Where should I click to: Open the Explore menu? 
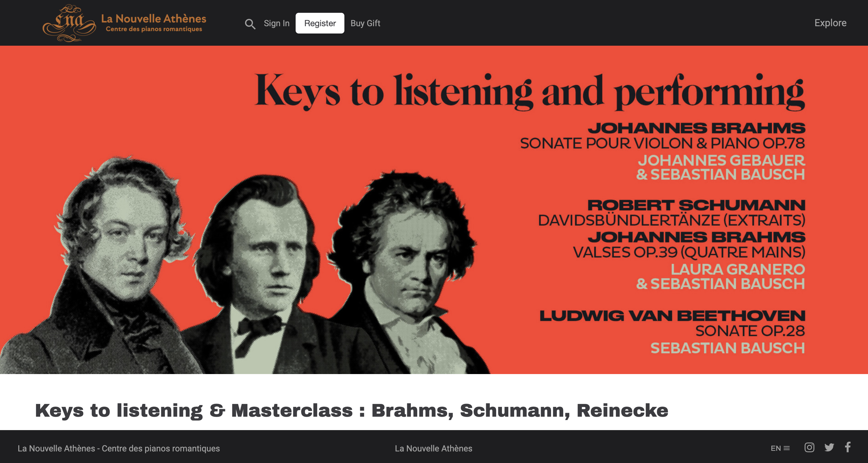coord(830,23)
